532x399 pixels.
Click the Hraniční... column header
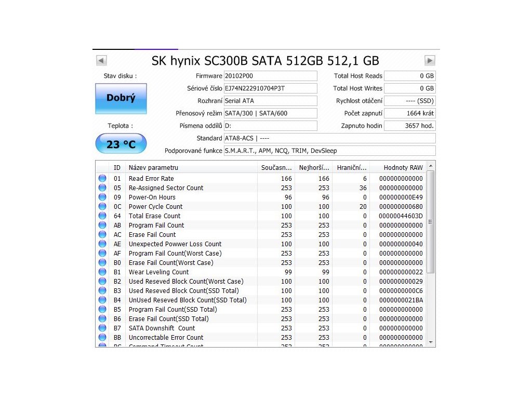[351, 168]
